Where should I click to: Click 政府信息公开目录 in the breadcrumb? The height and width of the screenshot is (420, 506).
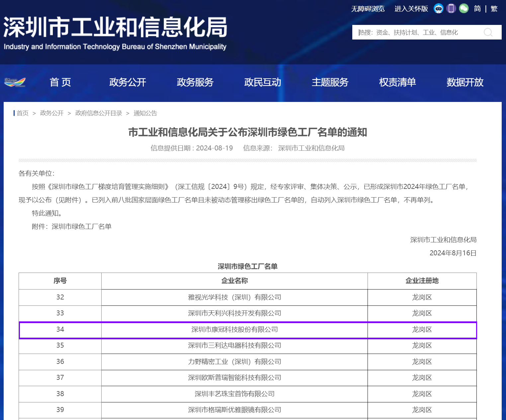99,113
